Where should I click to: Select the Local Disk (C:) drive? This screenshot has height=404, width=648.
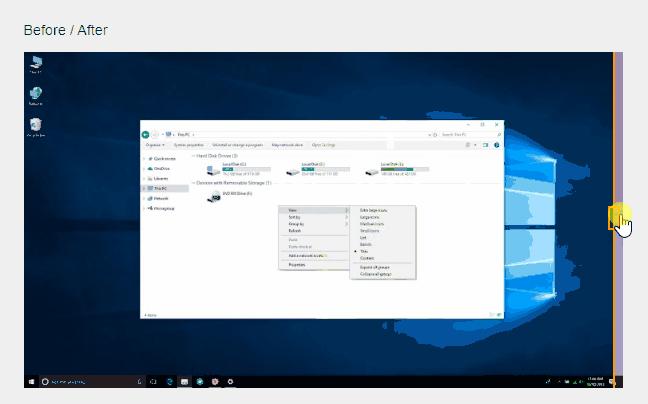click(238, 169)
